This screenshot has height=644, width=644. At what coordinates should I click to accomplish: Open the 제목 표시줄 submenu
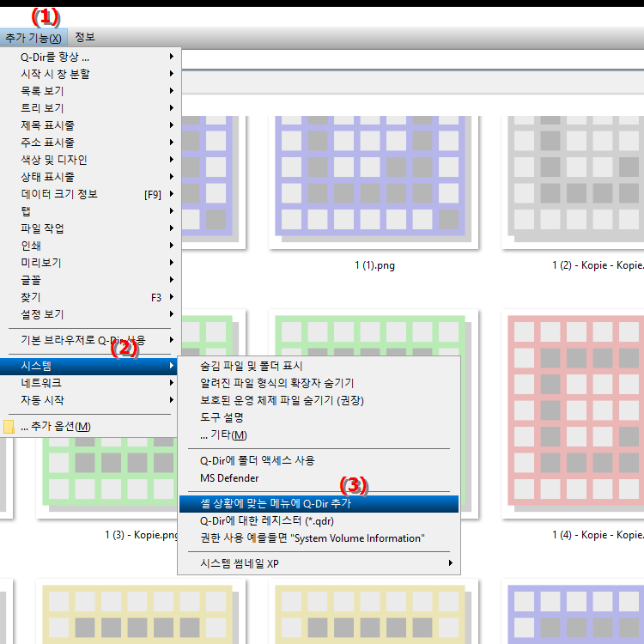[90, 125]
